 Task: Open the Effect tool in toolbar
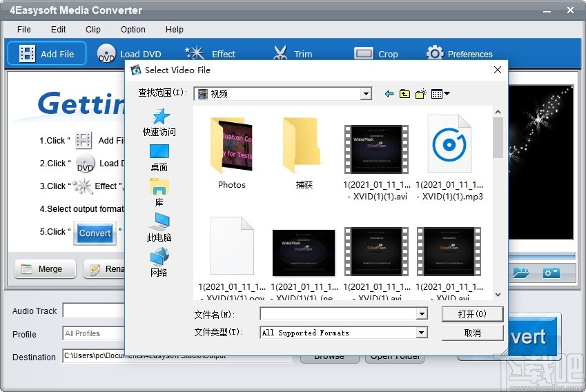point(211,54)
